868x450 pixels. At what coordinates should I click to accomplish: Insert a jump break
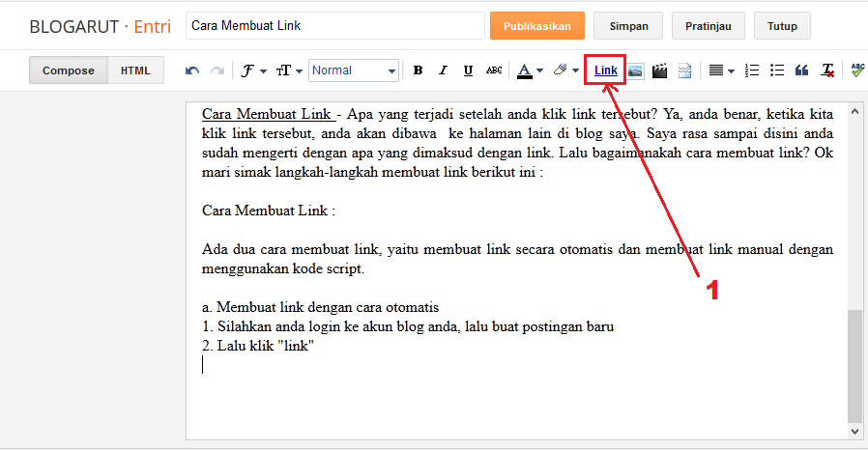click(684, 70)
